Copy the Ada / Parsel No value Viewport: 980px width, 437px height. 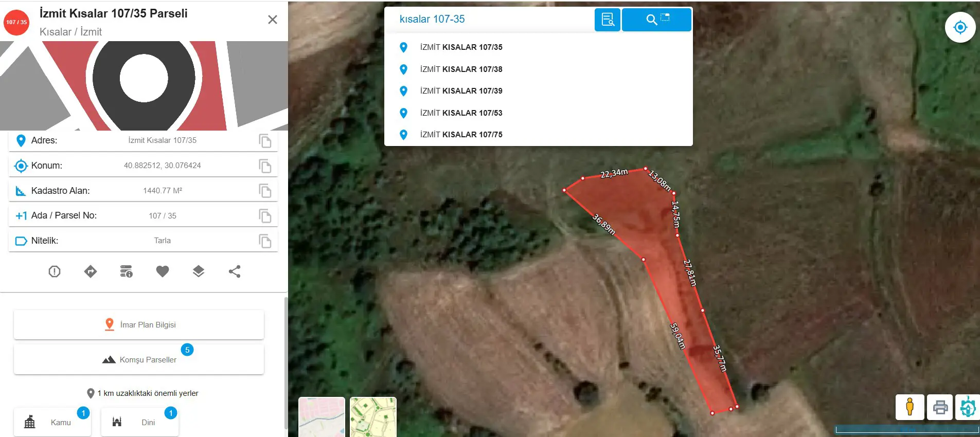coord(265,216)
